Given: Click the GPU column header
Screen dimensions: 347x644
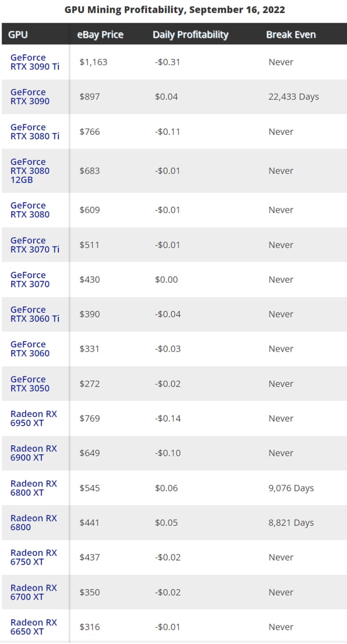Looking at the screenshot, I should pyautogui.click(x=18, y=35).
